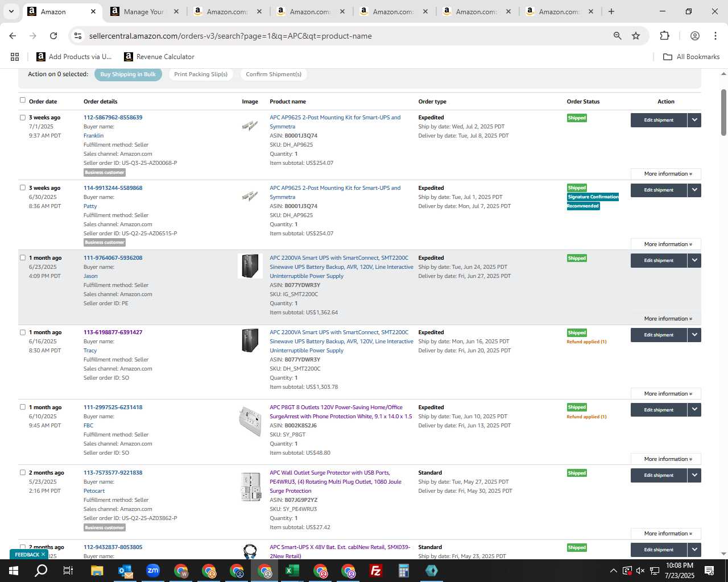
Task: Open order ID 114-9913244-5589868 link
Action: pyautogui.click(x=113, y=188)
